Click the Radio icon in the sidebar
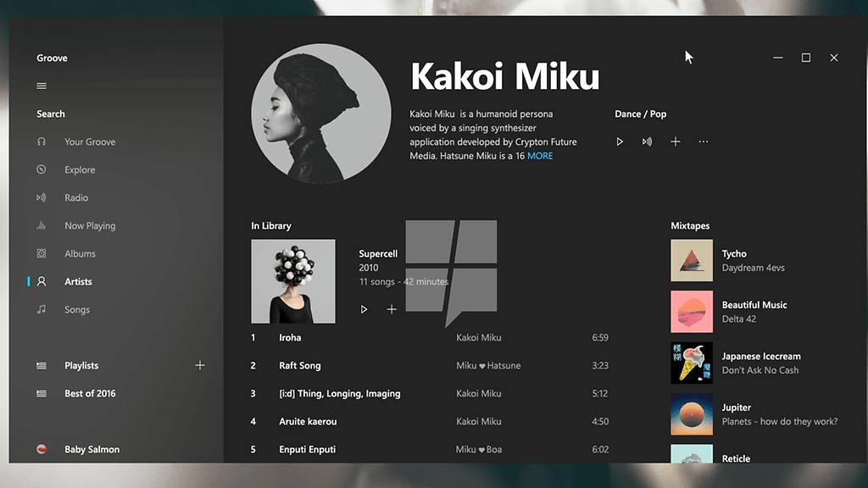Viewport: 868px width, 488px height. tap(42, 197)
